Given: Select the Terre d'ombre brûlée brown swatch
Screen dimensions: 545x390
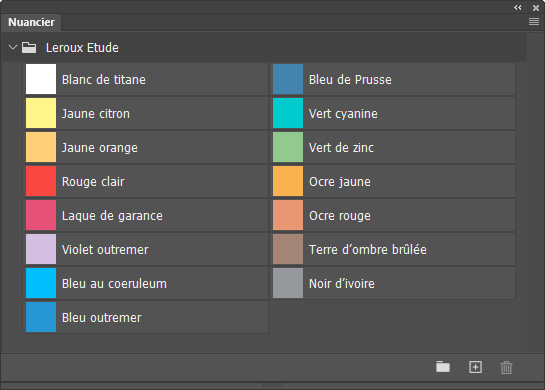Looking at the screenshot, I should 288,249.
